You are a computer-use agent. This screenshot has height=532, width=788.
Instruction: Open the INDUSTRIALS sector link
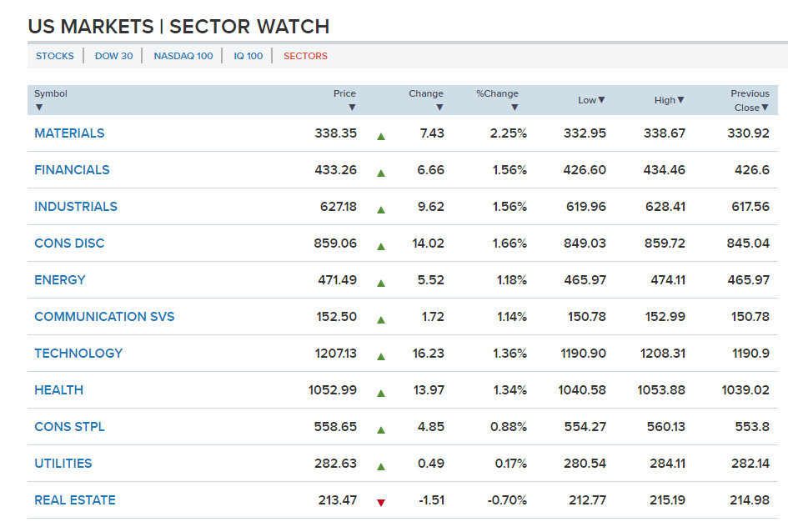click(x=76, y=207)
